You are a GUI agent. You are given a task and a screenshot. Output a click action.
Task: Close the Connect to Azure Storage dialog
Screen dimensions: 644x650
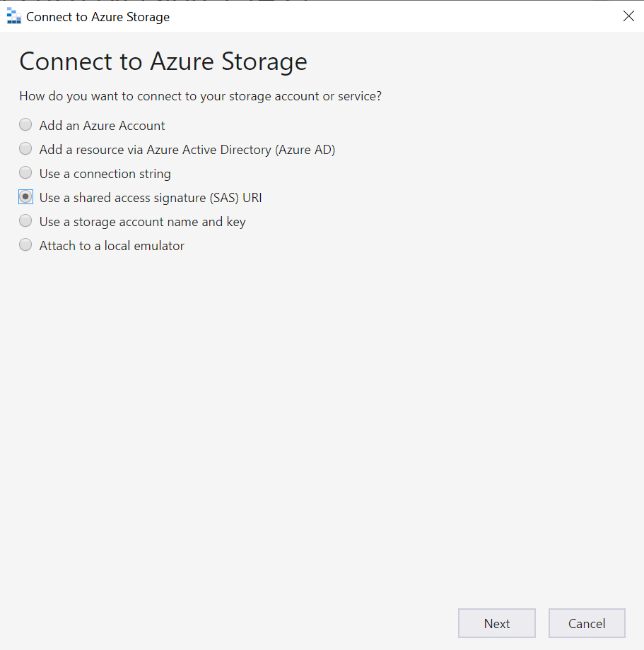click(628, 16)
